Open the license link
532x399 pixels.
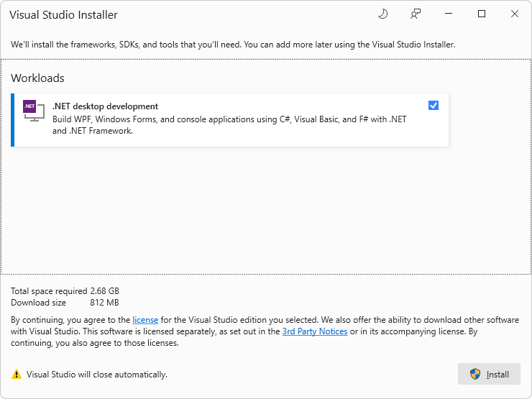point(145,320)
